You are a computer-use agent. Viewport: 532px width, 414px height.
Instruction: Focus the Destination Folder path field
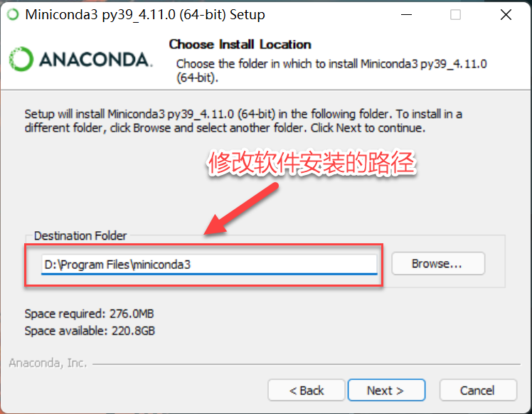(209, 265)
